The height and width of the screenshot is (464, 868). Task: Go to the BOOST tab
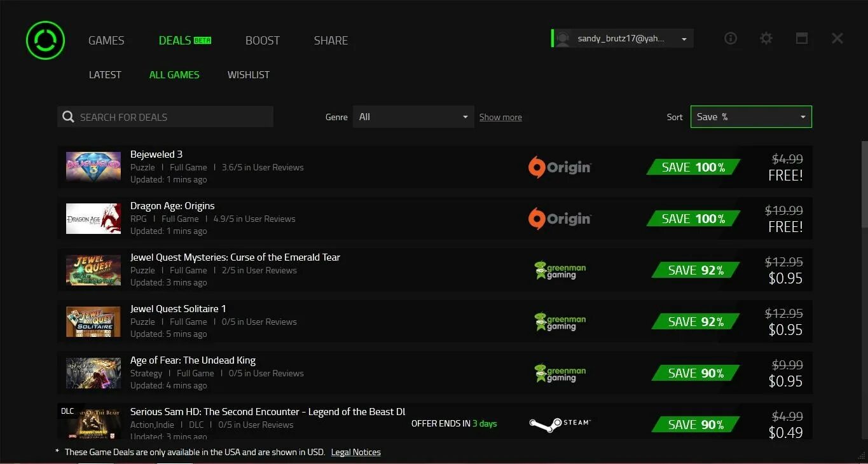coord(263,40)
